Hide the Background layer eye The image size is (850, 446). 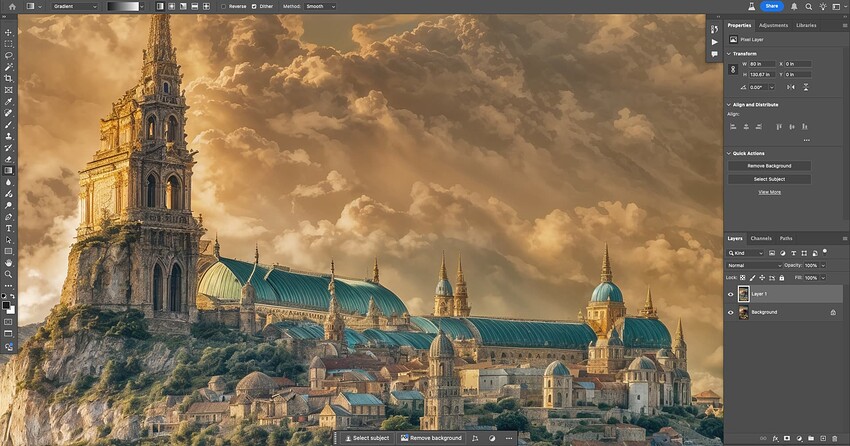[x=730, y=313]
